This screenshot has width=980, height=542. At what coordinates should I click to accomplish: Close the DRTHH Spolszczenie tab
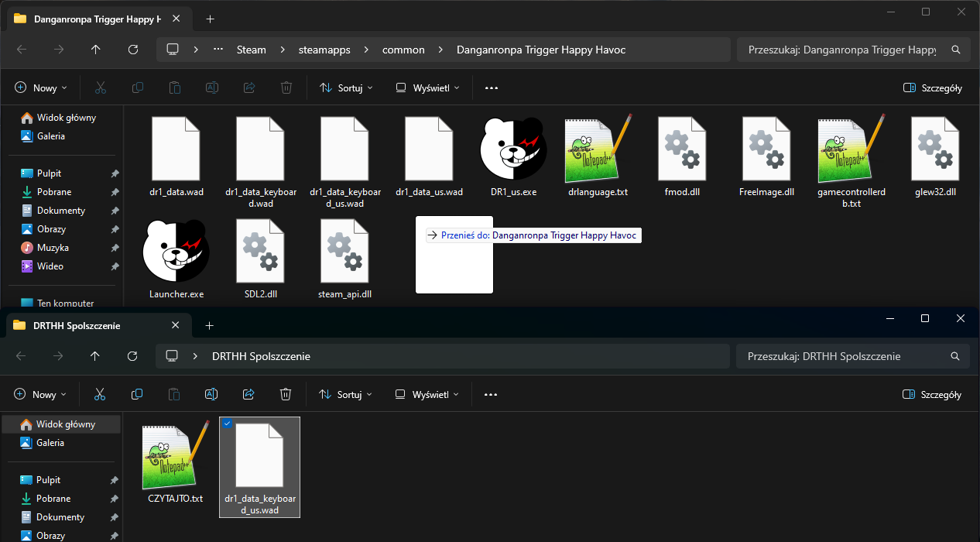[176, 326]
